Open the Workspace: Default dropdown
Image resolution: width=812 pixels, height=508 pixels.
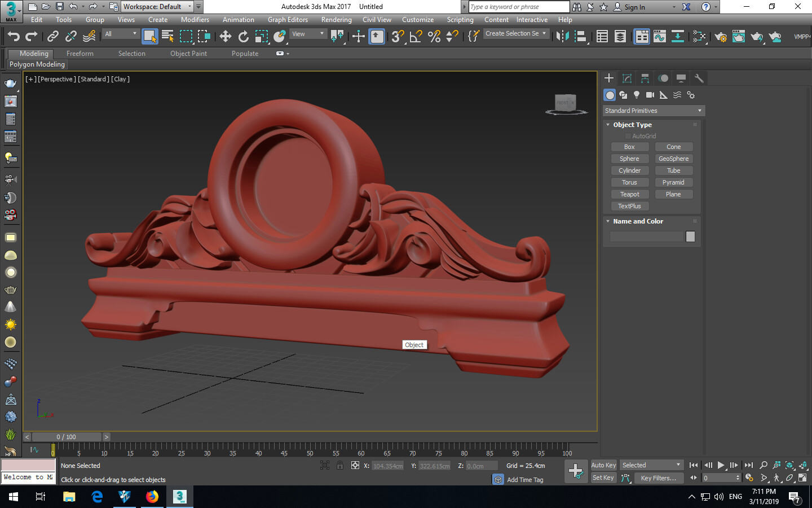tap(157, 7)
